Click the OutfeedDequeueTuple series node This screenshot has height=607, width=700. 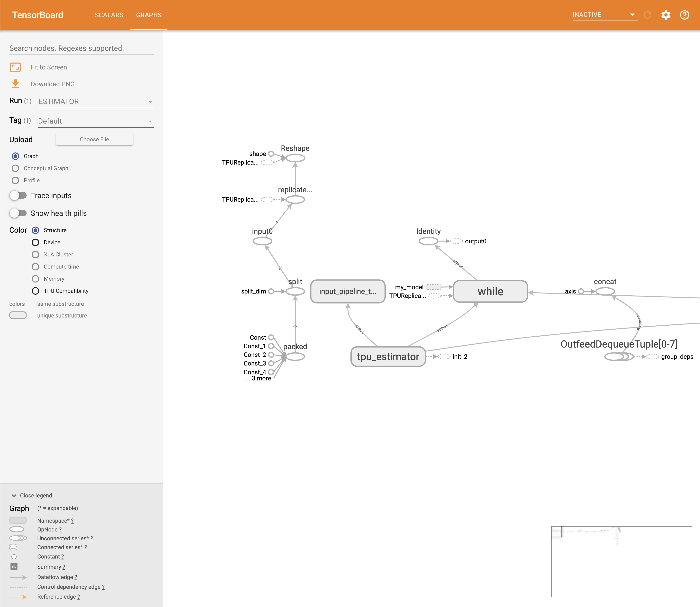[618, 357]
